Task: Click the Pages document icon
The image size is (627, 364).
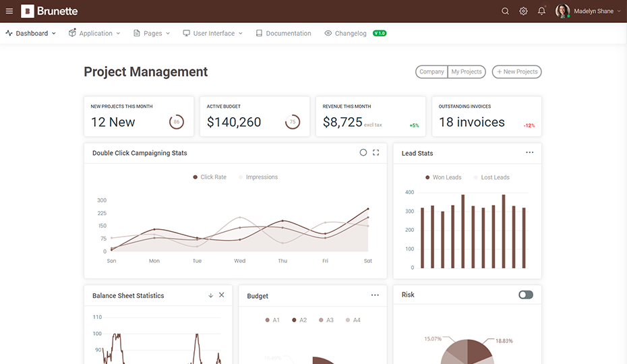Action: [137, 33]
